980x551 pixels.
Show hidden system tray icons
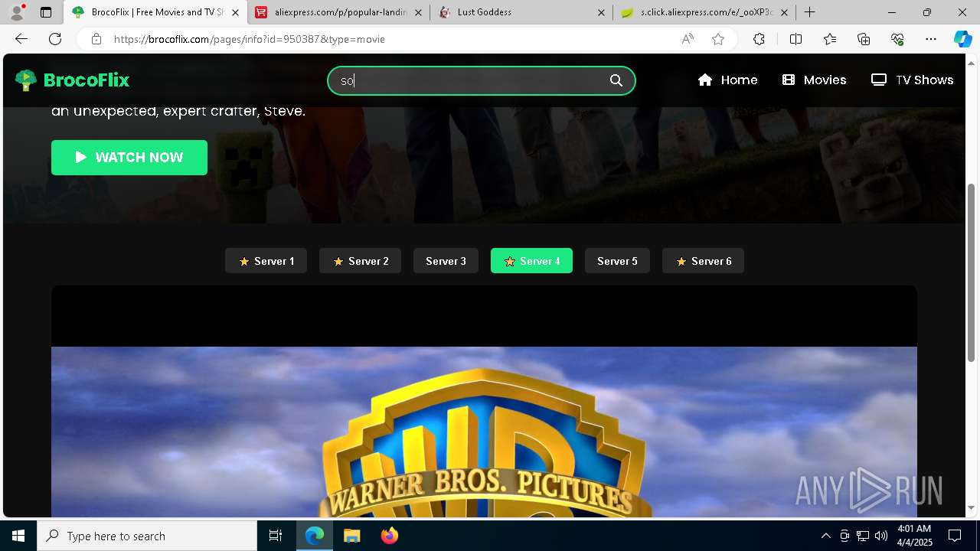[x=825, y=536]
